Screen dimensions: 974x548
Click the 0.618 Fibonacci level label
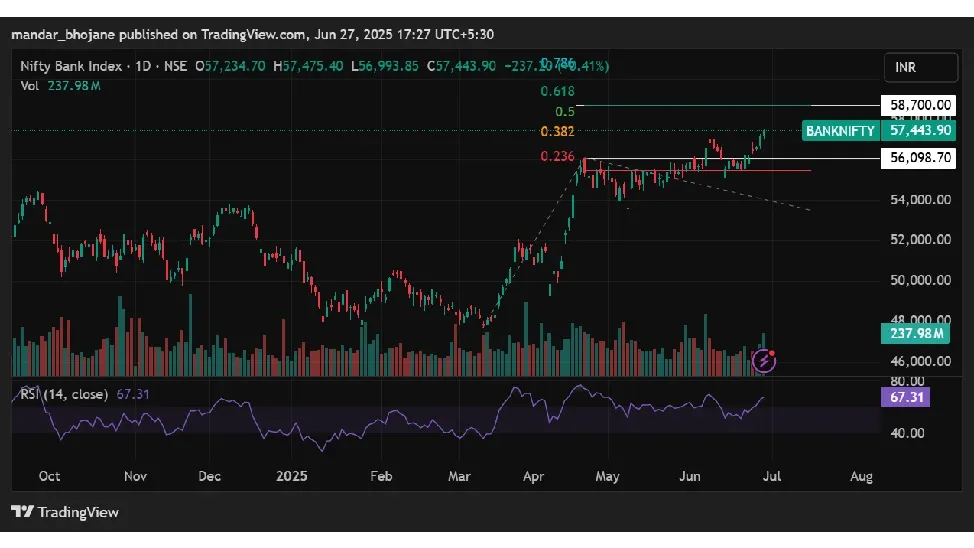point(557,91)
